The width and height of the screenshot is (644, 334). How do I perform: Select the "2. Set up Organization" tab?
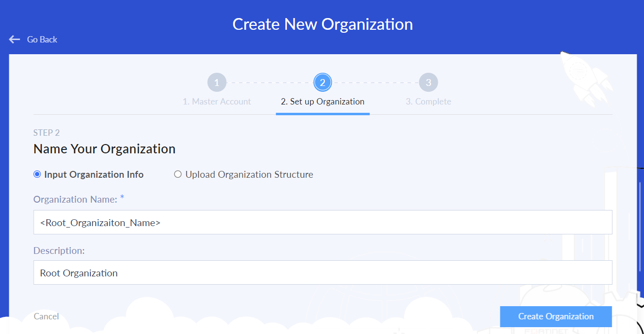322,102
